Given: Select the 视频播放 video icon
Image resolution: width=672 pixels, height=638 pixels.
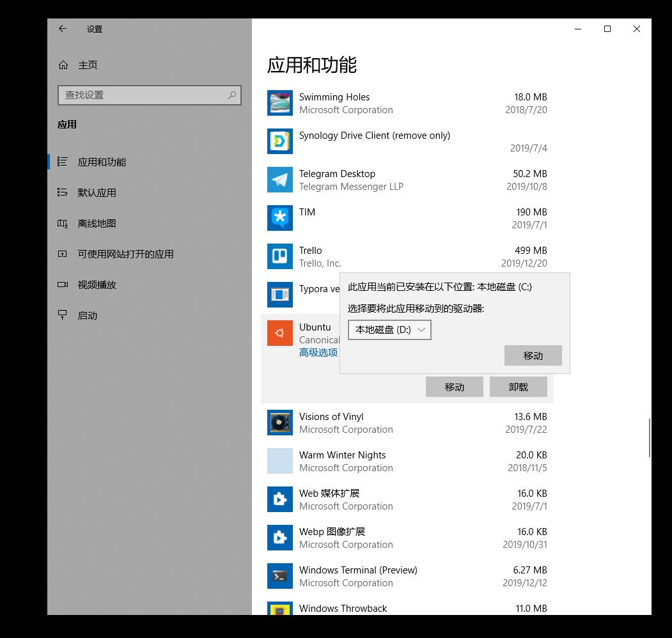Looking at the screenshot, I should tap(63, 284).
